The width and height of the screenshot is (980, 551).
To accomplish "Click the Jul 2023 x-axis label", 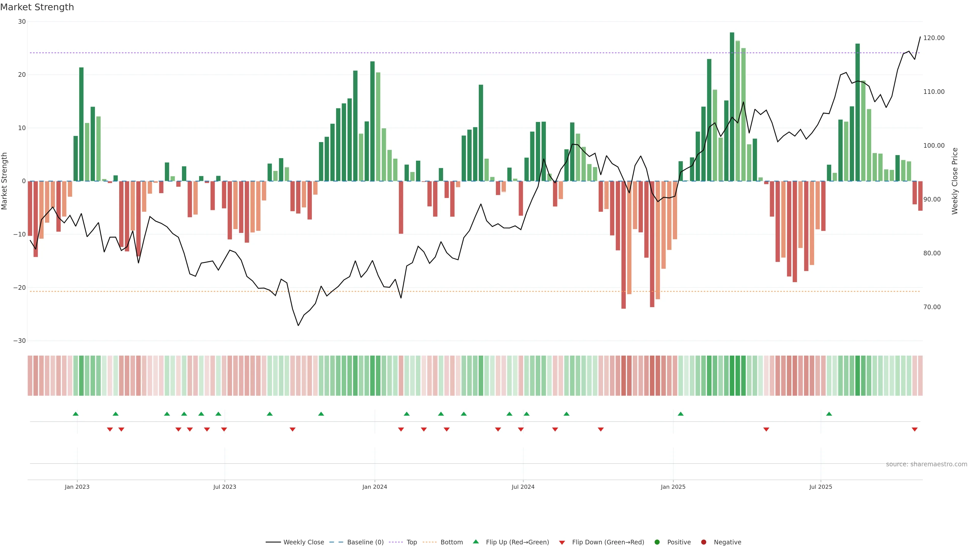I will (x=225, y=487).
